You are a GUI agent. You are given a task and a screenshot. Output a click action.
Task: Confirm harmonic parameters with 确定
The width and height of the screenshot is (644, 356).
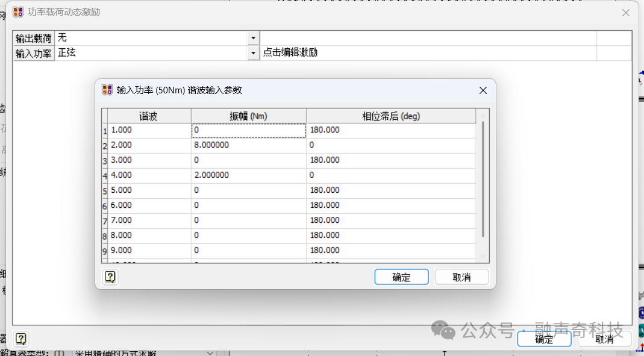point(401,277)
